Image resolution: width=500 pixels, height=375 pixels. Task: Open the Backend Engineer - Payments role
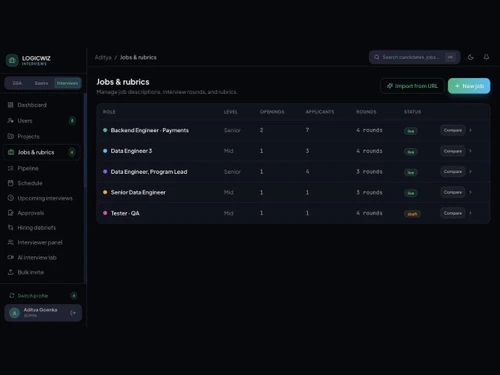150,130
